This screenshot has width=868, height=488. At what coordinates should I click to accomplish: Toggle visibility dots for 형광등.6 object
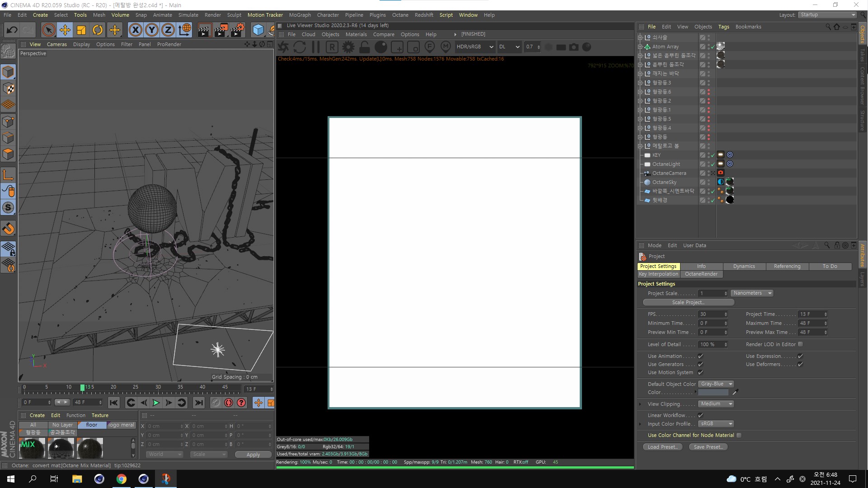coord(708,92)
